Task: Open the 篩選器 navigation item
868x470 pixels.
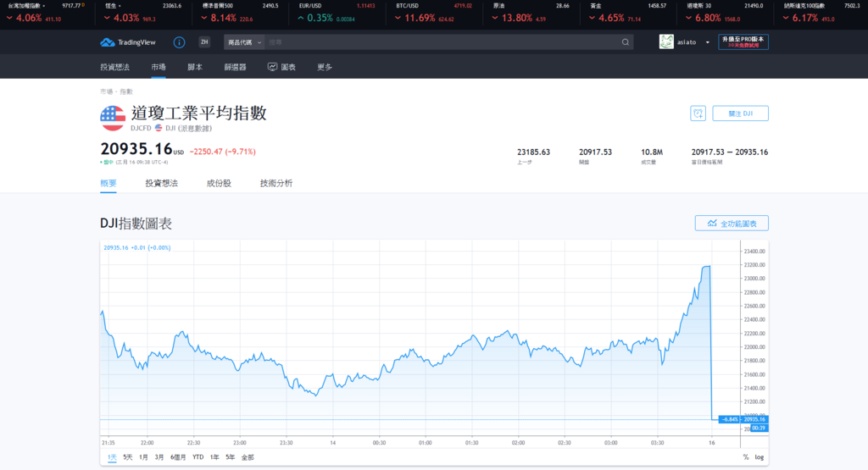Action: click(x=236, y=67)
